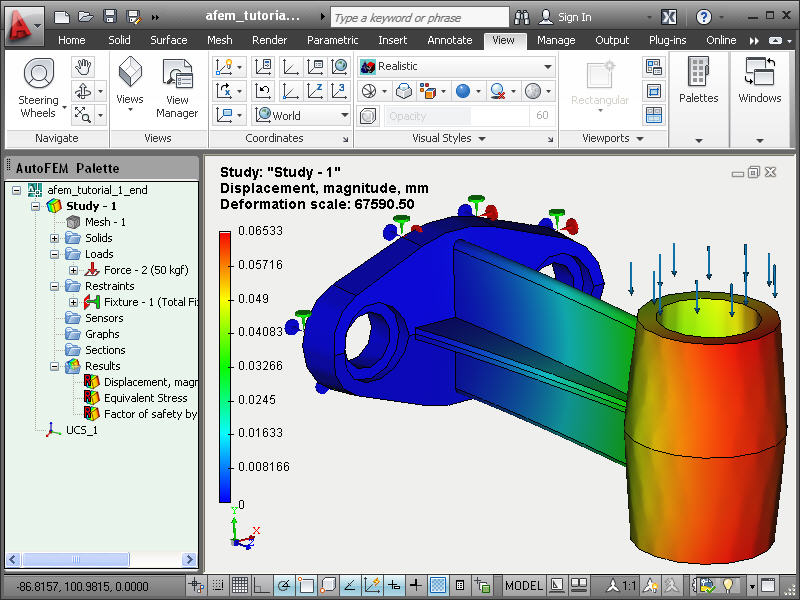800x600 pixels.
Task: Switch to the Annotate ribbon tab
Action: (x=449, y=40)
